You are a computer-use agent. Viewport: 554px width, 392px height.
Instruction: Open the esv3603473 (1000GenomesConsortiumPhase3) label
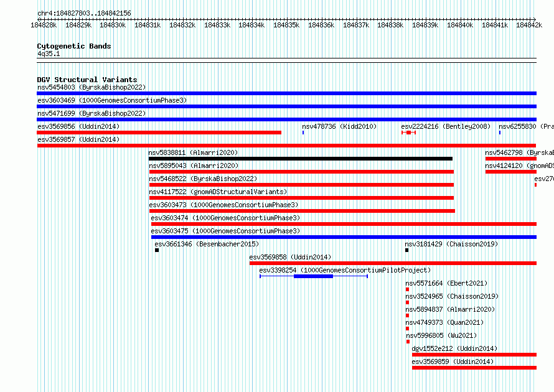[223, 205]
